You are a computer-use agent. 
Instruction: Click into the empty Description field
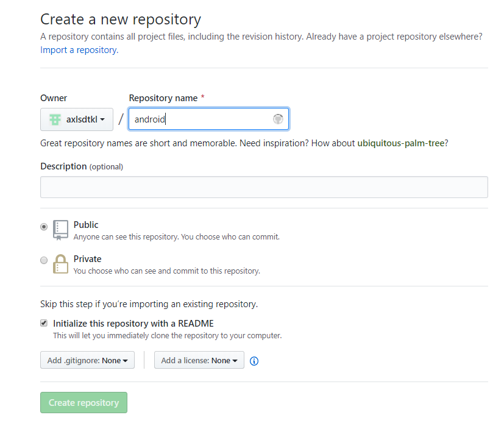pyautogui.click(x=264, y=187)
